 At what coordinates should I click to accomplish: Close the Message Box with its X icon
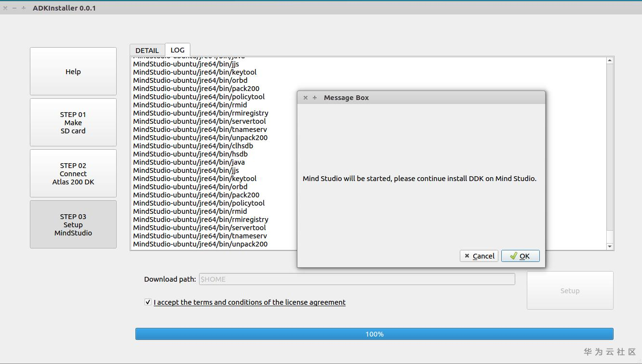tap(305, 98)
